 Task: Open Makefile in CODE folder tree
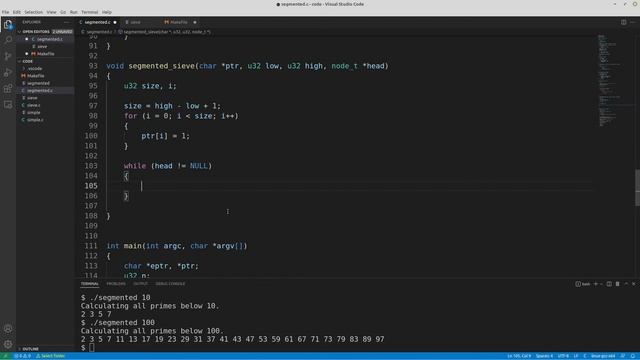pyautogui.click(x=36, y=76)
